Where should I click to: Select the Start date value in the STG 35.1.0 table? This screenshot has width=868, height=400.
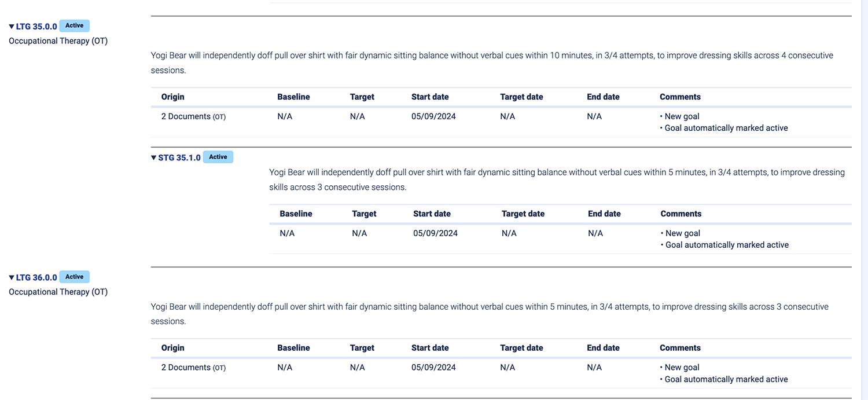pyautogui.click(x=435, y=233)
